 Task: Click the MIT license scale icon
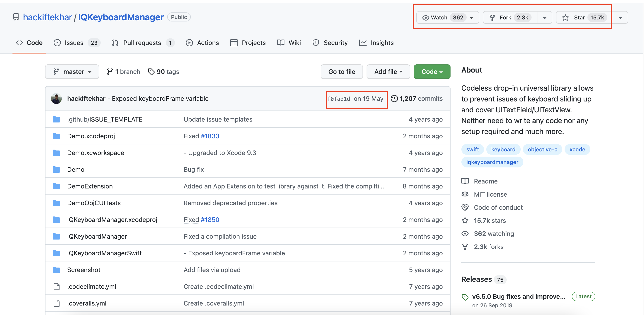point(465,194)
